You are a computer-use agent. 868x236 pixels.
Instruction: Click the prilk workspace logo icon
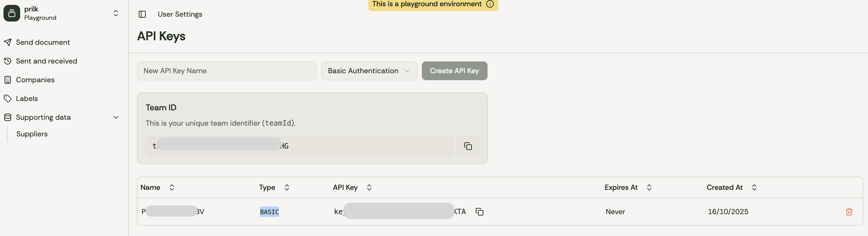(12, 13)
